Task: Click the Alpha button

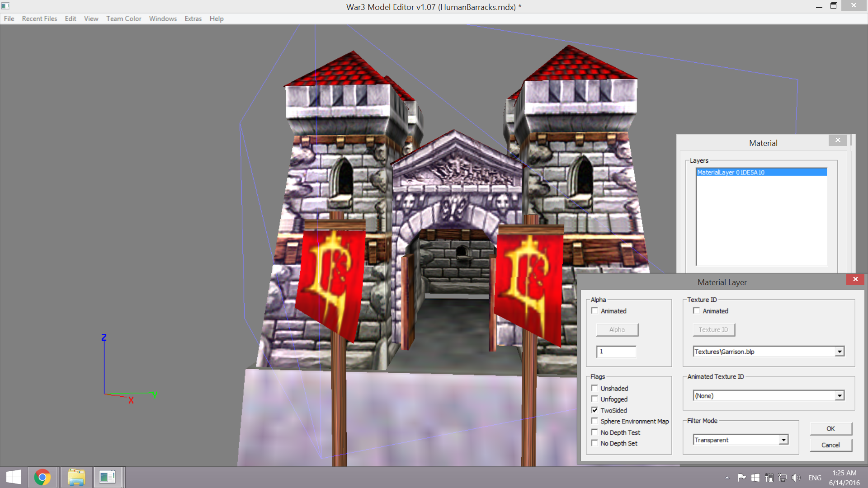Action: point(617,330)
